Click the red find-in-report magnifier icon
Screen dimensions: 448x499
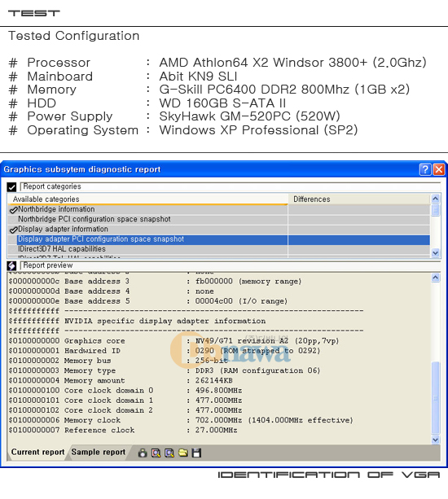coord(156,453)
